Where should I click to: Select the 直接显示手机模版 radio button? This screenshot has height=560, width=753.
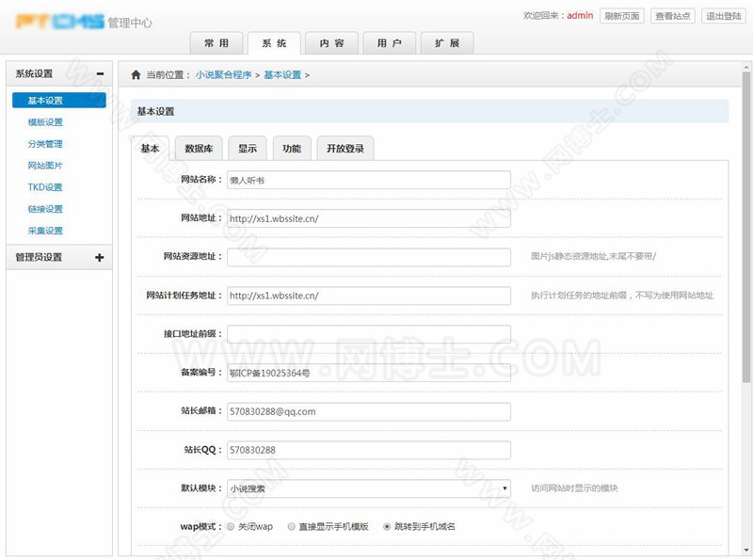pyautogui.click(x=291, y=527)
